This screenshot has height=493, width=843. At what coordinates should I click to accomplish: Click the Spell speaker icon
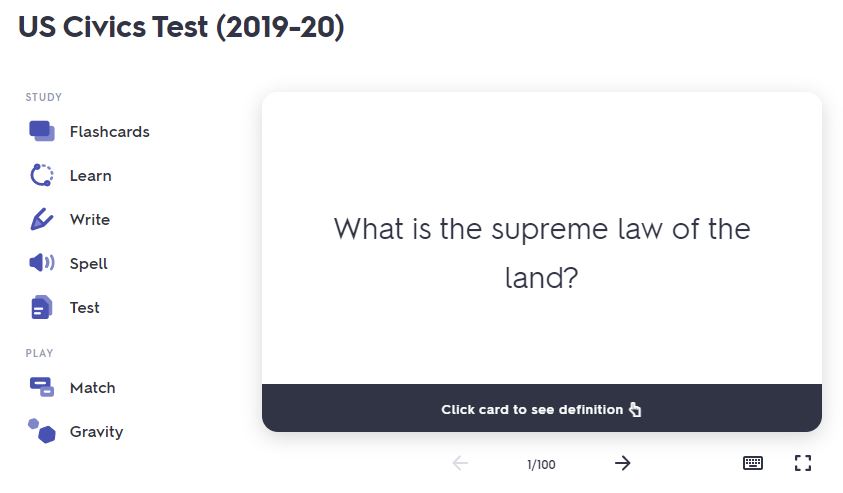42,263
